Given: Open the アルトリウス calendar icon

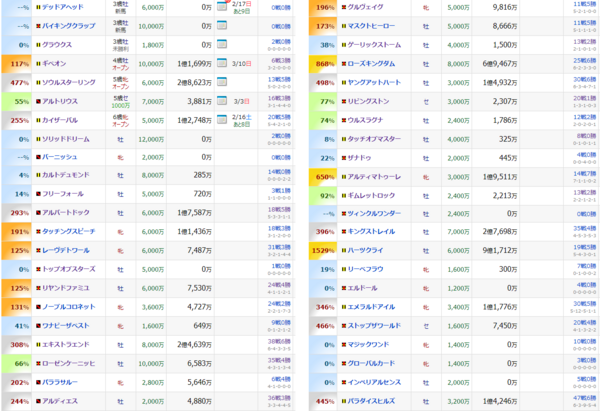Looking at the screenshot, I should point(219,101).
